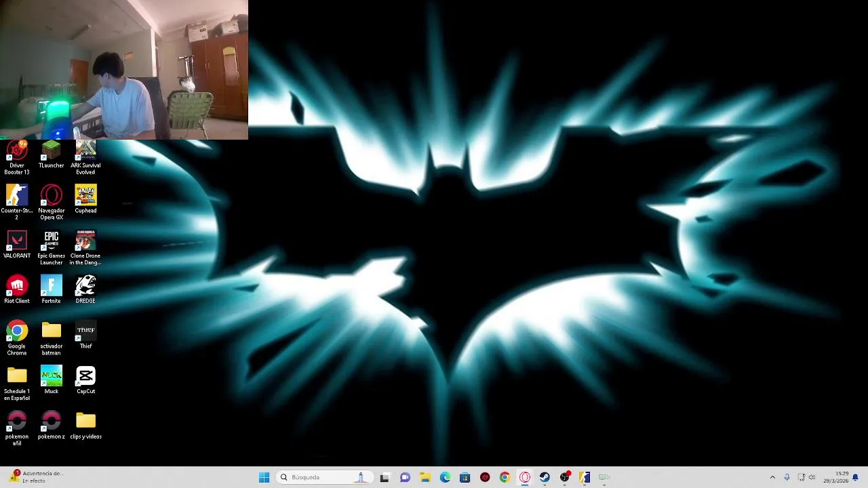The width and height of the screenshot is (868, 488).
Task: Open Driver Booster 13 desktop shortcut
Action: (17, 157)
